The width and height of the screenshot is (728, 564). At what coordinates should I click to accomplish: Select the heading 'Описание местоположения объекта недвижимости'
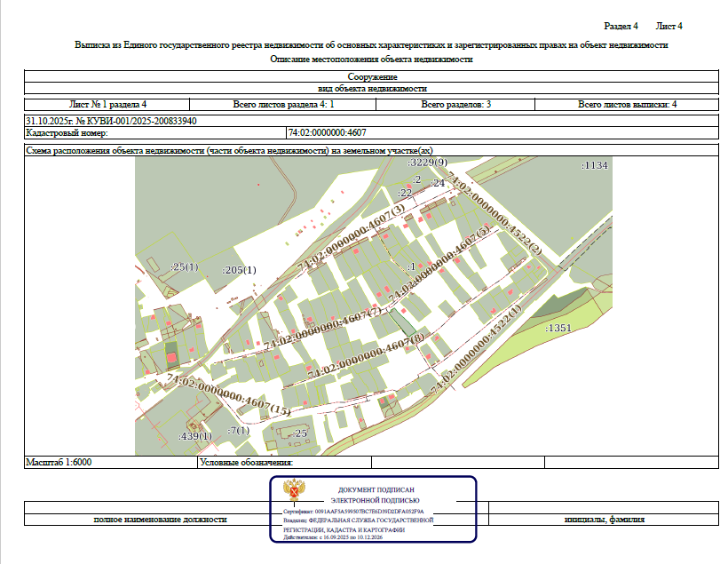[x=371, y=59]
